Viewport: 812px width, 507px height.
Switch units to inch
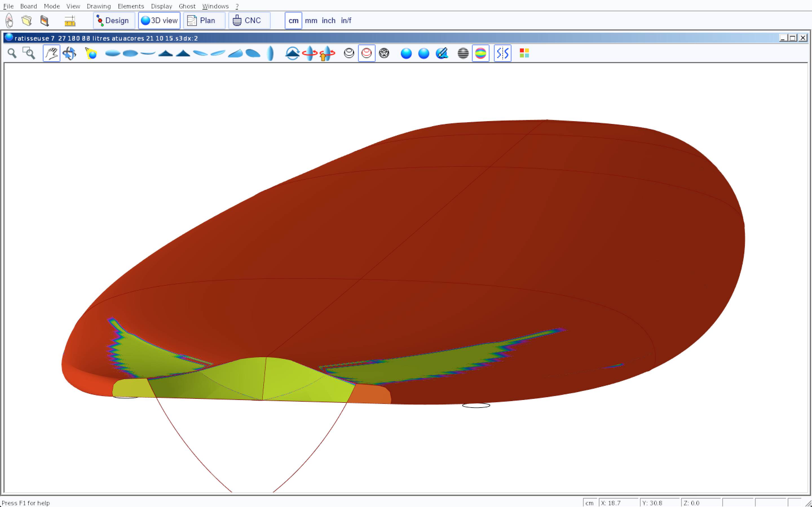click(328, 21)
